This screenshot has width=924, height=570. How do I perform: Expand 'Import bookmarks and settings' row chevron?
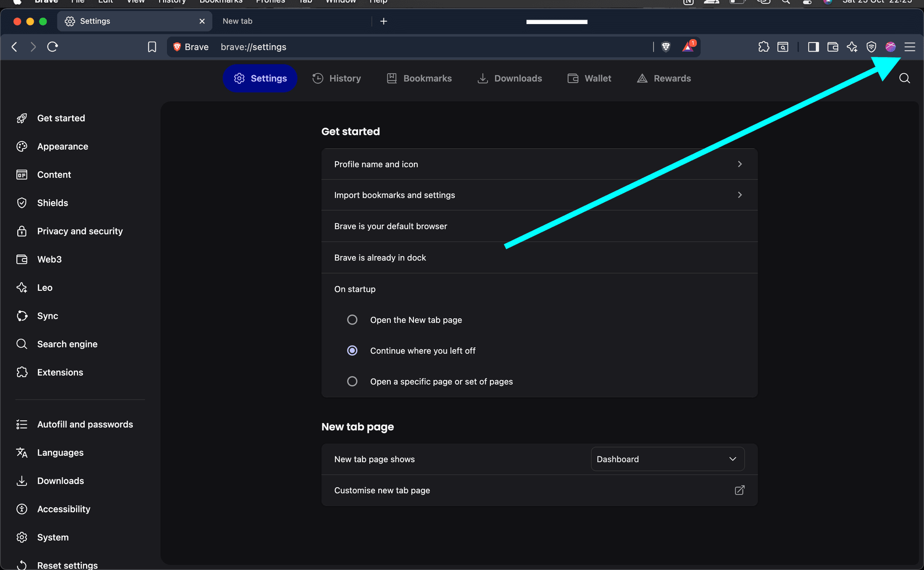[740, 195]
